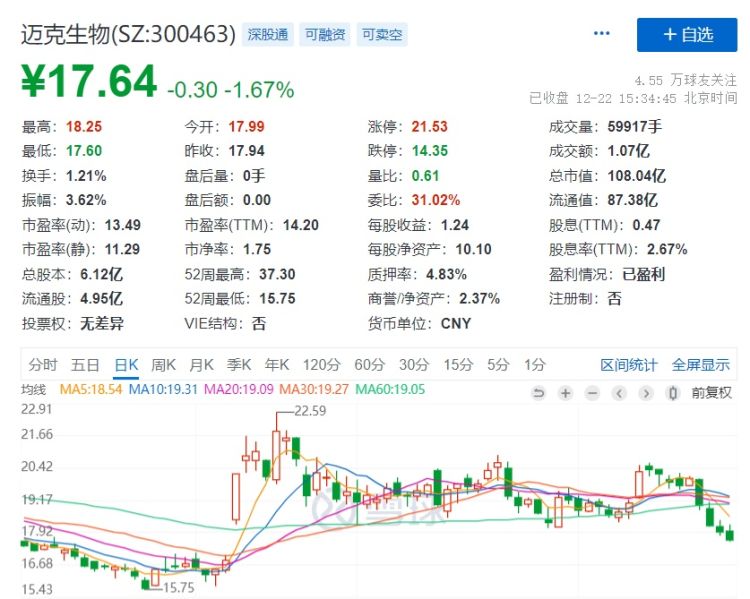Open 全屏显示 fullscreen chart
This screenshot has height=599, width=750.
click(x=700, y=365)
